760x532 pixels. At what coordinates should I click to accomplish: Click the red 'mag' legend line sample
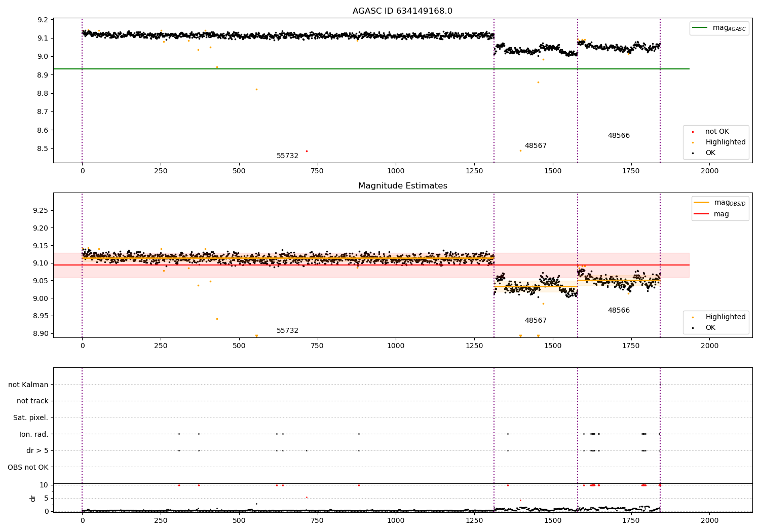(701, 214)
